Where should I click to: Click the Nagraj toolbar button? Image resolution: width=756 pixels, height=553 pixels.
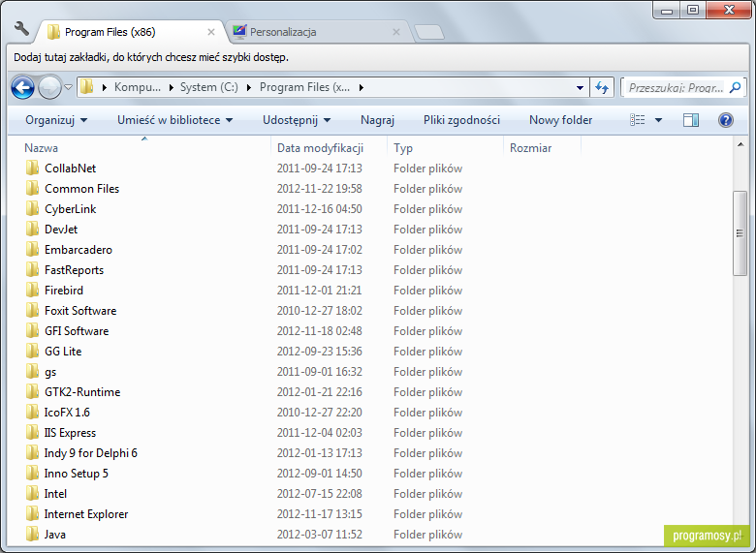[377, 120]
